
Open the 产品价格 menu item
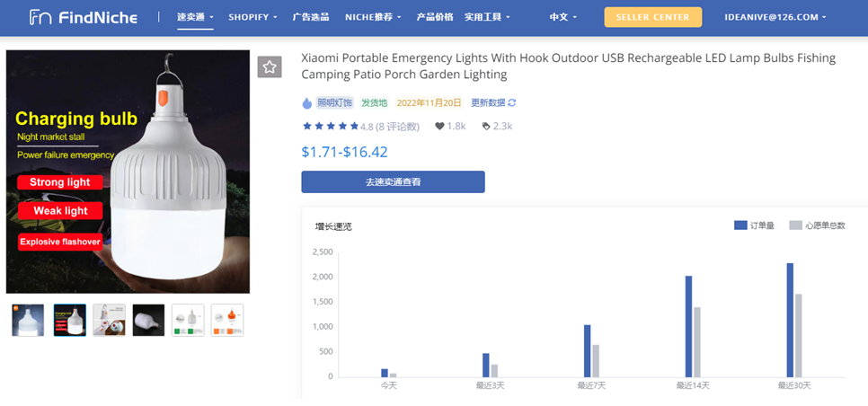coord(435,17)
